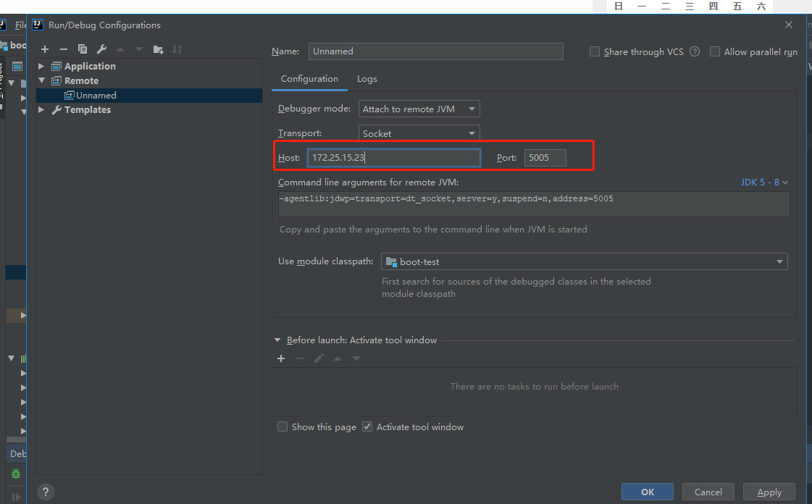The height and width of the screenshot is (504, 812).
Task: Click the wrench Edit Templates icon
Action: pyautogui.click(x=101, y=49)
